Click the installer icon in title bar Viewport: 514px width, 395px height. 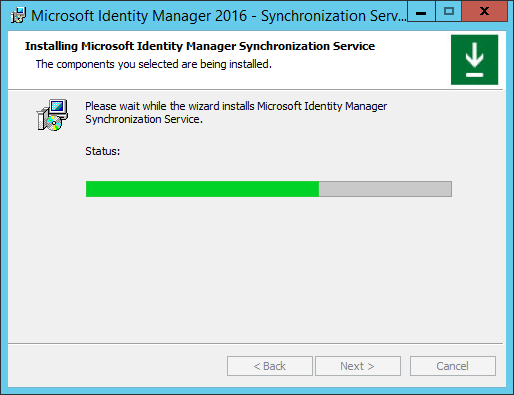coord(18,16)
